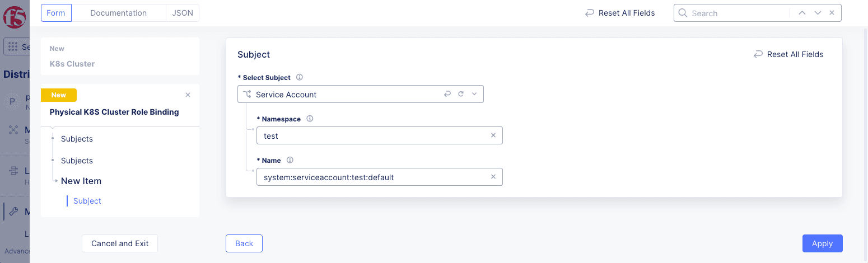Screen dimensions: 868x263
Task: Click the info icon next to Namespace
Action: [x=310, y=119]
